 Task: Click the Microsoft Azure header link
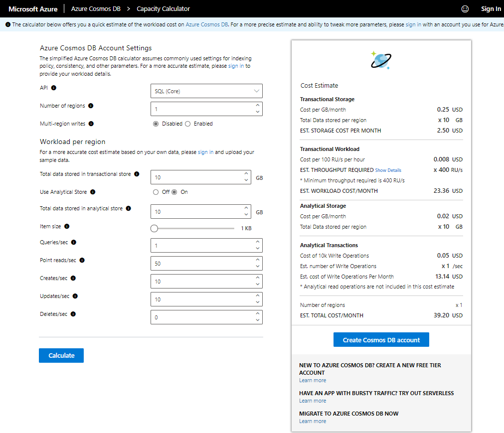33,9
